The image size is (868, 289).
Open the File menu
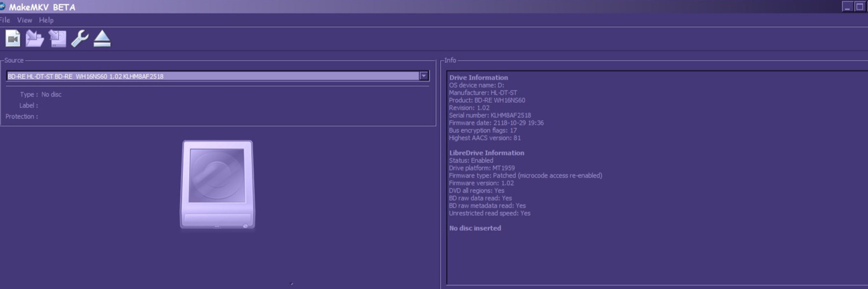coord(5,20)
